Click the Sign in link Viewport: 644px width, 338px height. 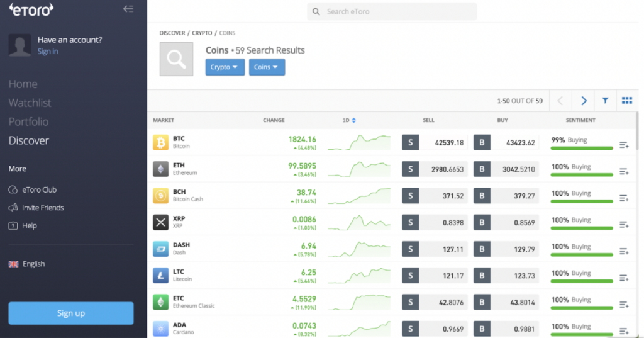click(48, 52)
